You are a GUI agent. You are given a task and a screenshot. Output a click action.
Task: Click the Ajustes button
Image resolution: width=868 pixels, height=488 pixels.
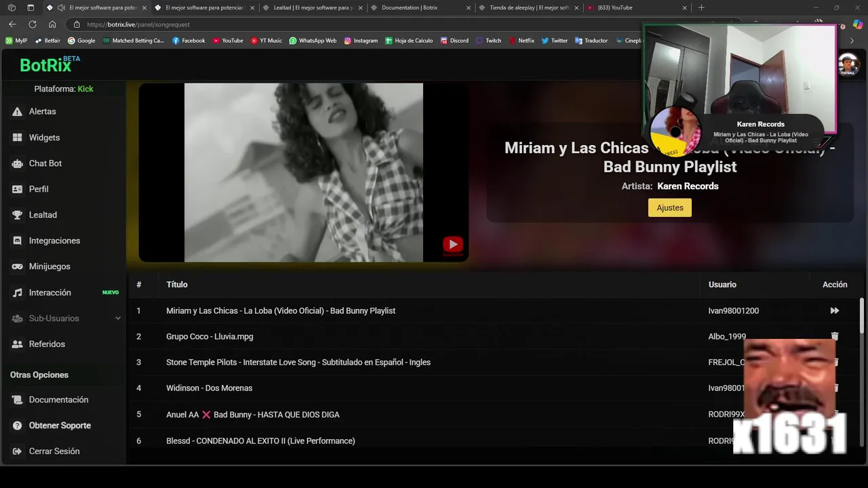click(670, 207)
